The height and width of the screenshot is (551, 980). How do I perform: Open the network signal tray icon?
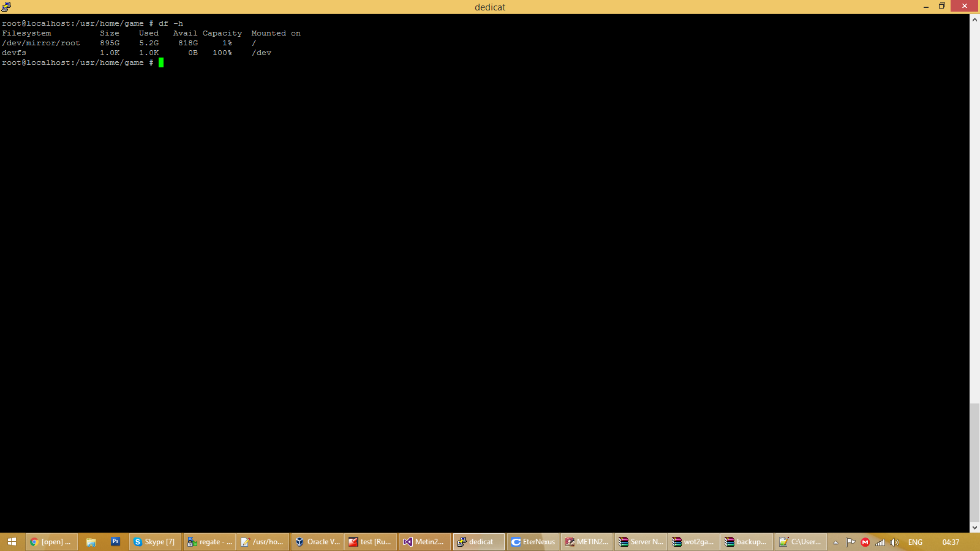pyautogui.click(x=880, y=542)
